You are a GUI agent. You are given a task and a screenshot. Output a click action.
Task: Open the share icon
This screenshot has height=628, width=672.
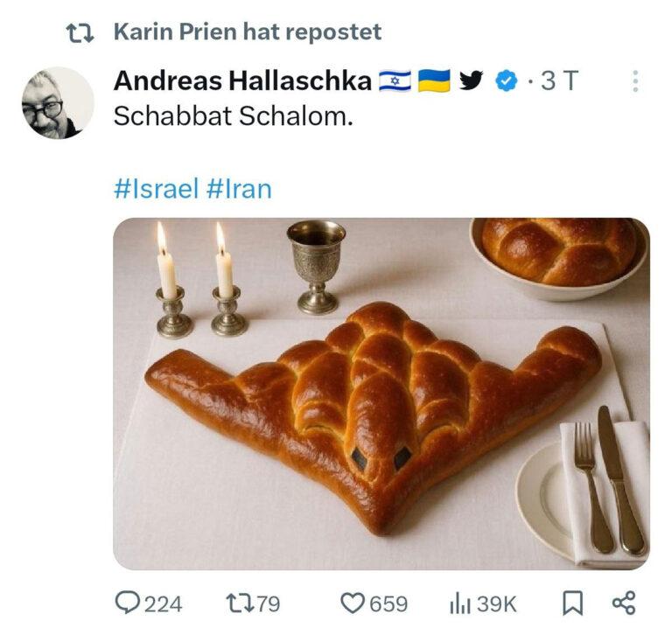[x=624, y=604]
